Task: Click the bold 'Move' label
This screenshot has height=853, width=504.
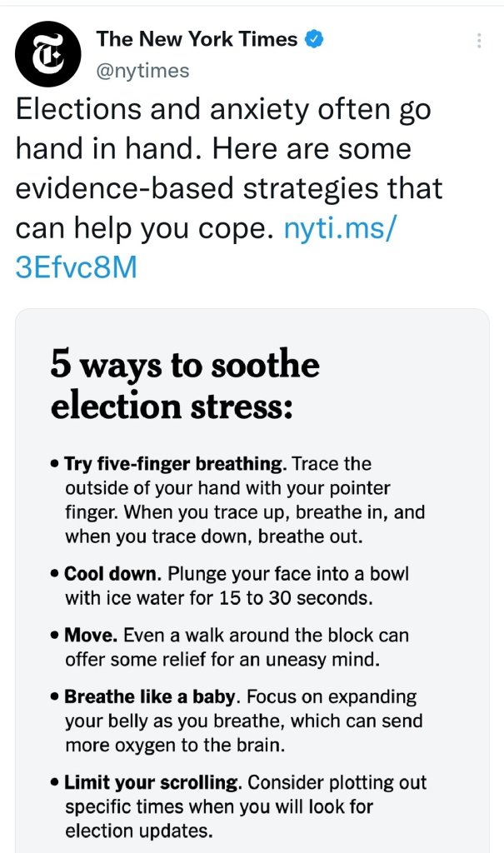Action: (90, 636)
